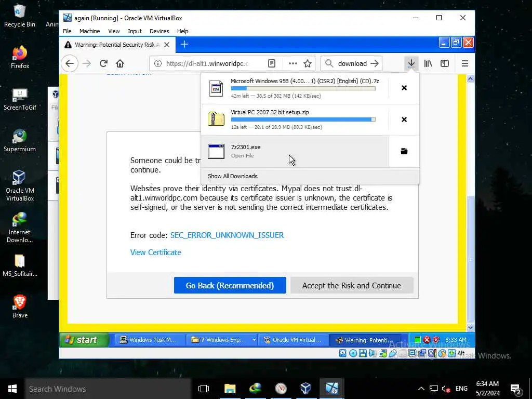The image size is (532, 399).
Task: Click host Search Windows box
Action: point(108,389)
